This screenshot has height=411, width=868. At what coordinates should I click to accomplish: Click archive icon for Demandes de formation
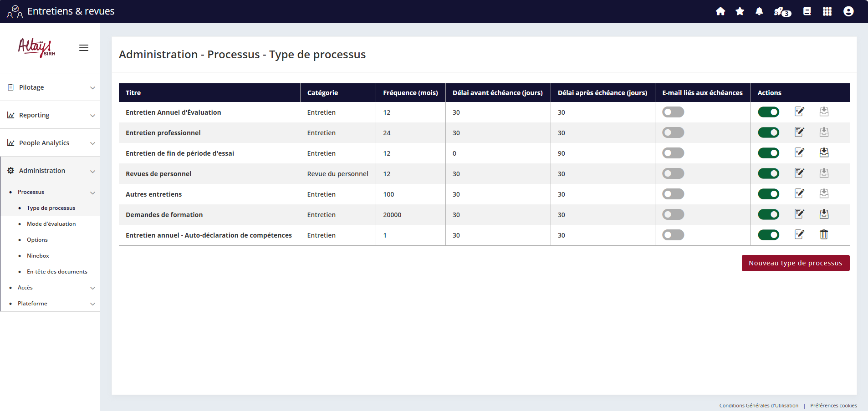(824, 214)
